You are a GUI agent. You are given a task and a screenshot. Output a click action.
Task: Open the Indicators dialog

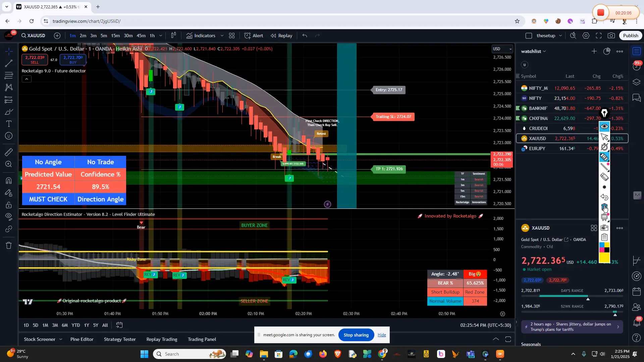click(x=201, y=36)
